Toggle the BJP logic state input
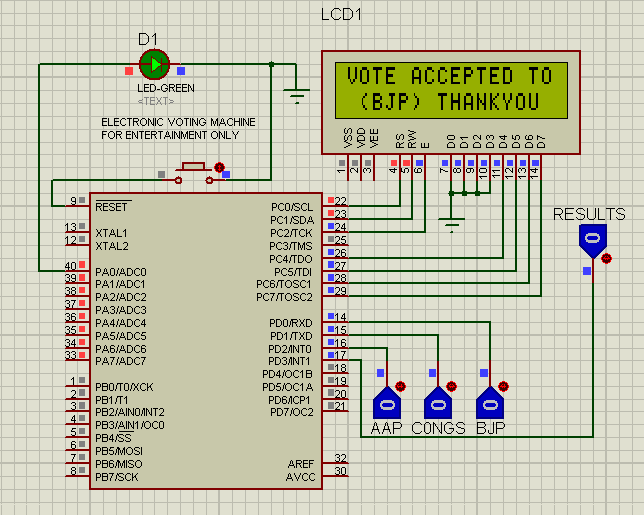 pos(490,403)
